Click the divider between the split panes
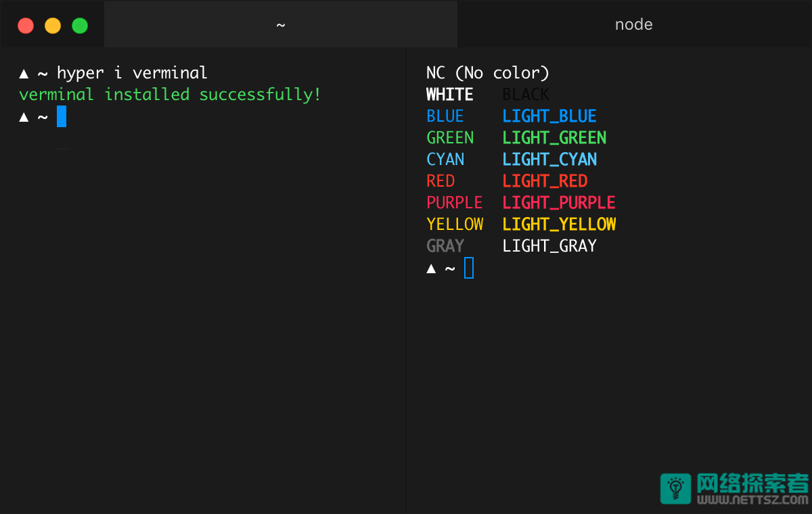 point(406,271)
